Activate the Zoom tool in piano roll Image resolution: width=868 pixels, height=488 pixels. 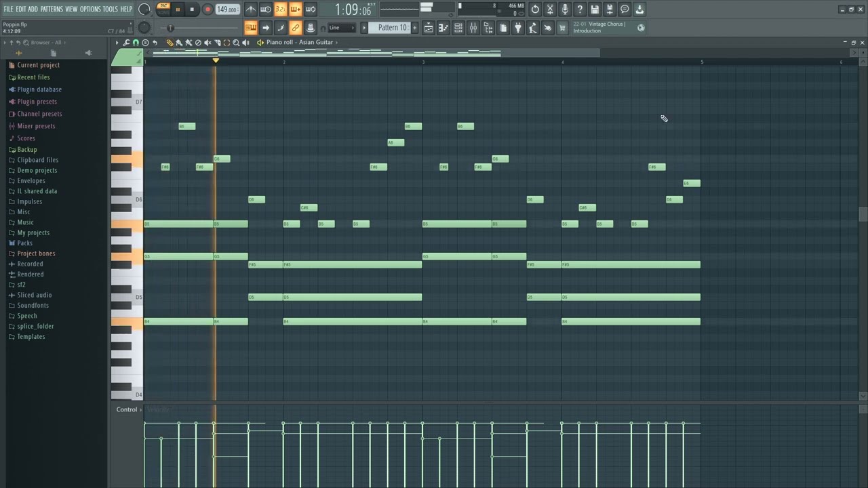point(236,42)
